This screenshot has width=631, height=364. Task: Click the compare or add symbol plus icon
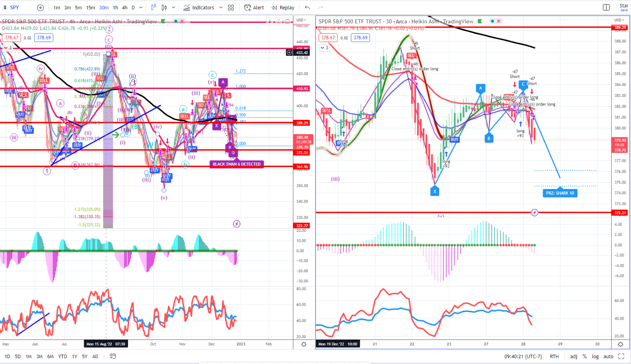click(x=40, y=7)
